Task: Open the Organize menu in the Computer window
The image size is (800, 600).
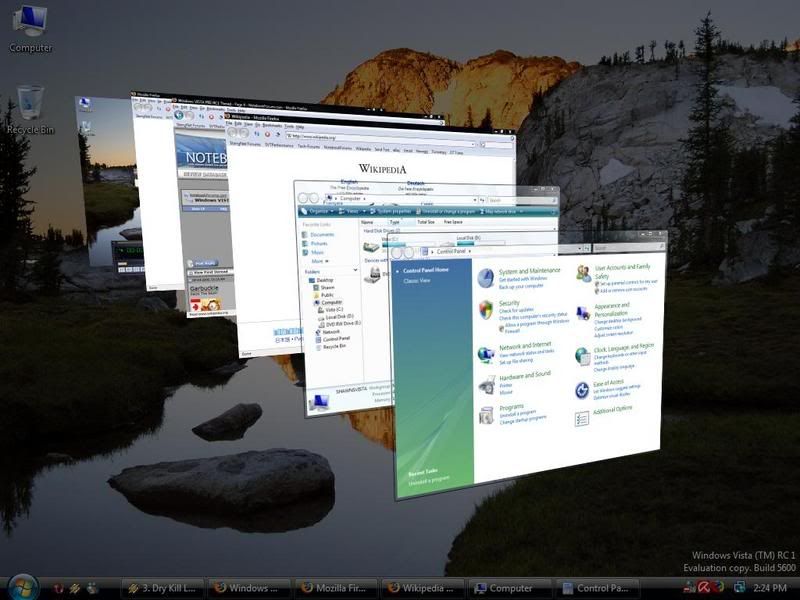Action: pos(318,211)
